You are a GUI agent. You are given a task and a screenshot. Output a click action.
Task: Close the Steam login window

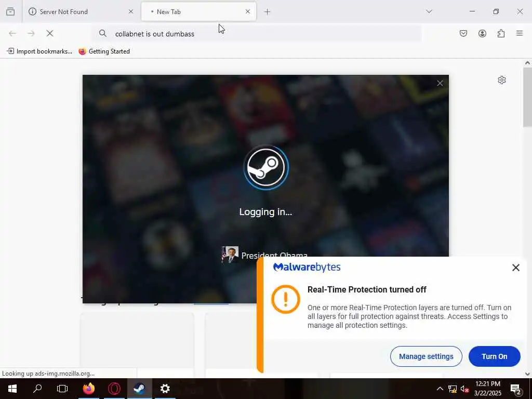coord(440,83)
